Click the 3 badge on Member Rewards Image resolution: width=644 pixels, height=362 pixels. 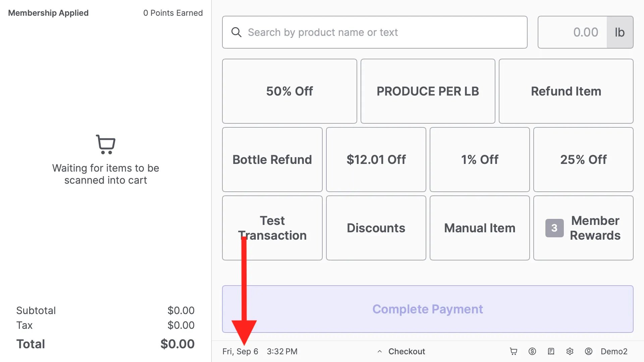554,228
